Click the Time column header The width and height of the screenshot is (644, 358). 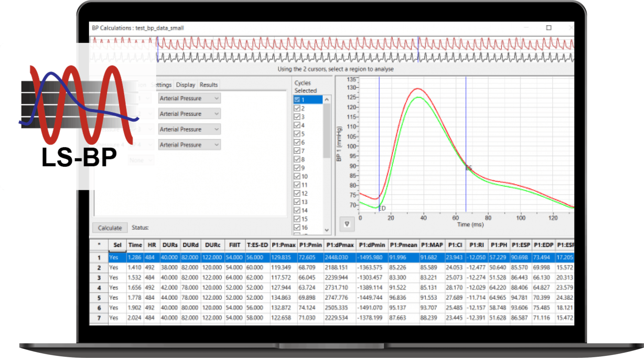click(135, 245)
